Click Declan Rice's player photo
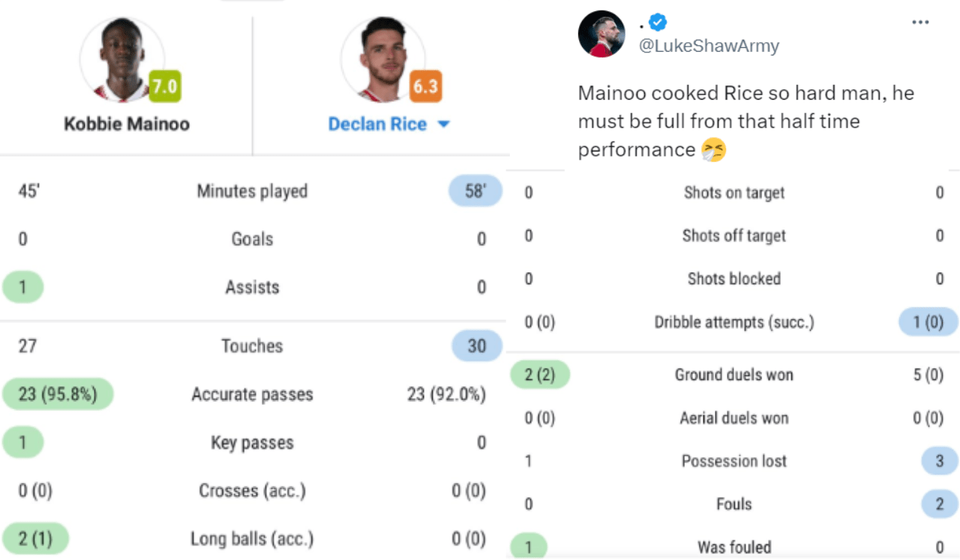This screenshot has height=560, width=960. [x=382, y=60]
